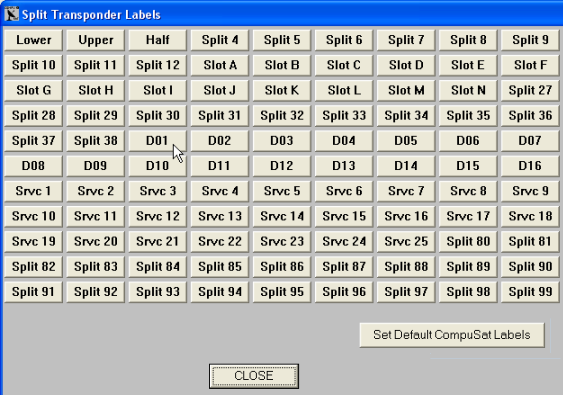Click the Split 96 button

(344, 292)
